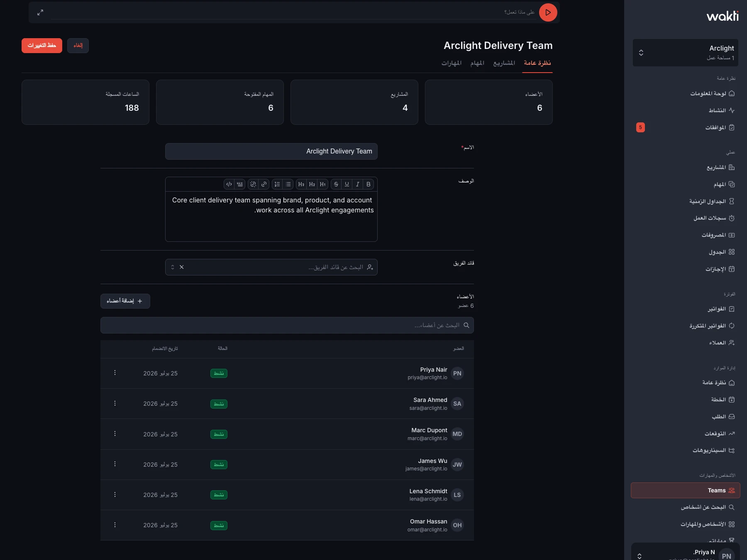Open Time off (الإجازات) in the sidebar
The height and width of the screenshot is (560, 747).
(x=686, y=269)
